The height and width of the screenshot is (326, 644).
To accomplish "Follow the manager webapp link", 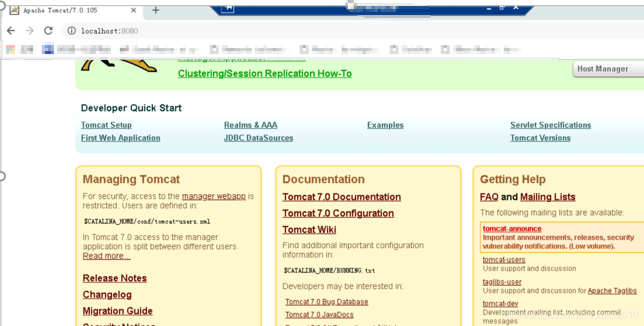I will (x=213, y=196).
